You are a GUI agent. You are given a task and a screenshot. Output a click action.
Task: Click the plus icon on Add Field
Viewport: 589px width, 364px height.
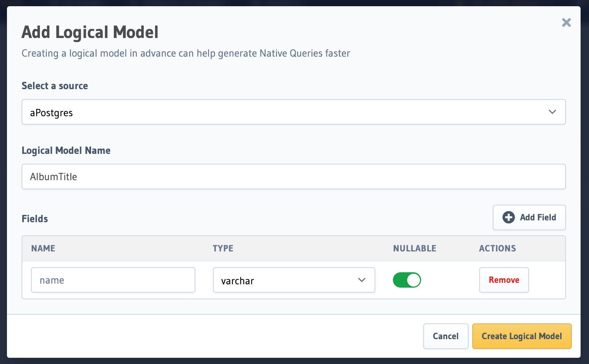tap(508, 217)
